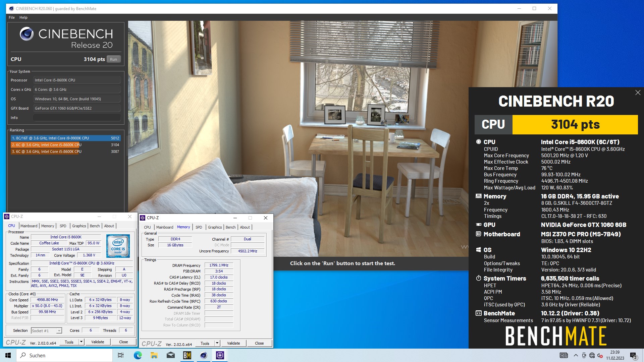
Task: Open the Mail app from the taskbar
Action: (x=170, y=355)
